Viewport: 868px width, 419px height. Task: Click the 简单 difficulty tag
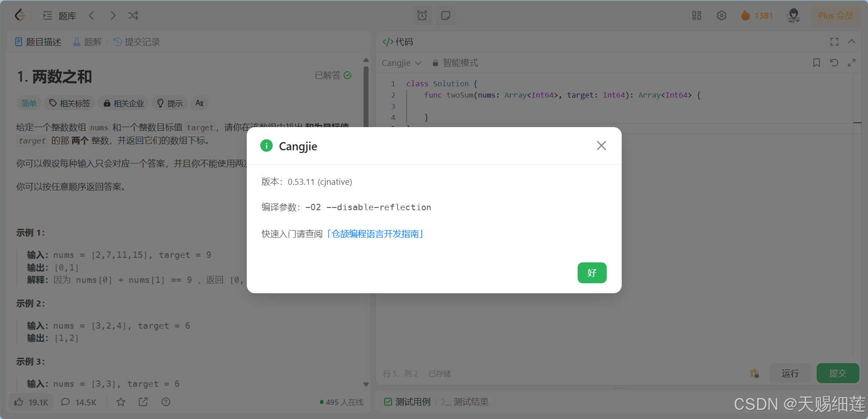29,104
